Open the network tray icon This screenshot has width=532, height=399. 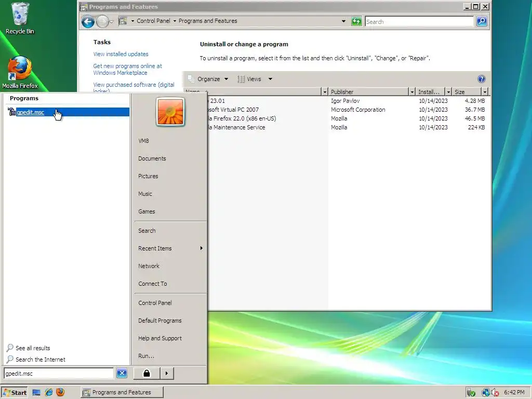pos(486,393)
